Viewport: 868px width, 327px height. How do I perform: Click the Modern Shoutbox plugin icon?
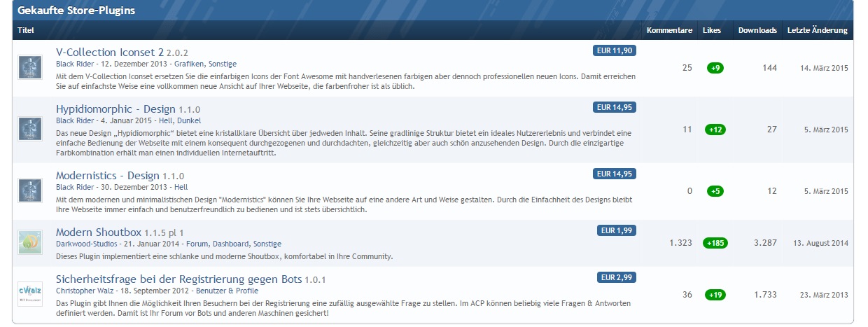click(x=29, y=242)
